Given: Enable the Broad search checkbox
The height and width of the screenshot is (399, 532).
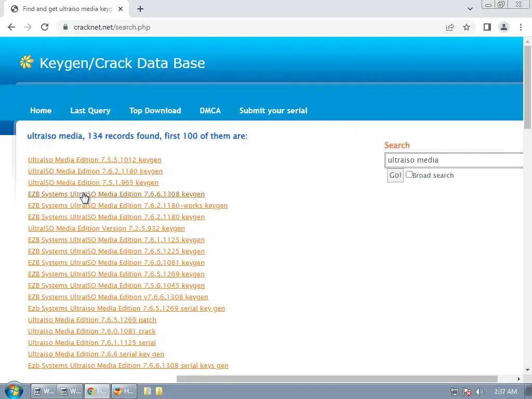Looking at the screenshot, I should [409, 175].
